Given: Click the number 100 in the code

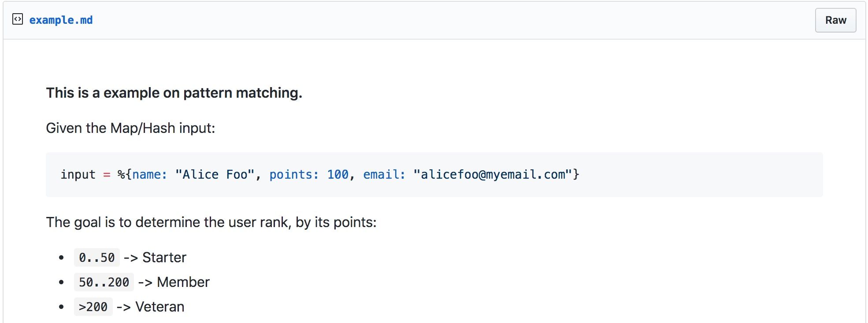Looking at the screenshot, I should click(x=338, y=175).
